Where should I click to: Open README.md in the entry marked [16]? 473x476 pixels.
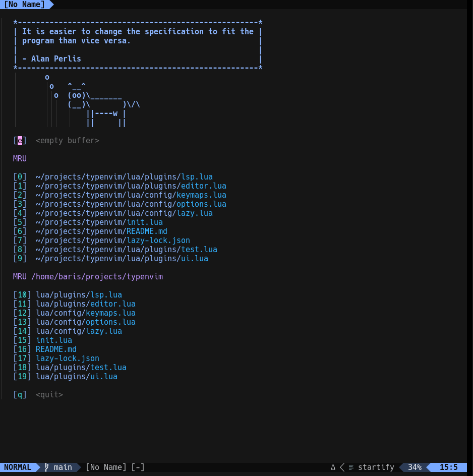[56, 349]
